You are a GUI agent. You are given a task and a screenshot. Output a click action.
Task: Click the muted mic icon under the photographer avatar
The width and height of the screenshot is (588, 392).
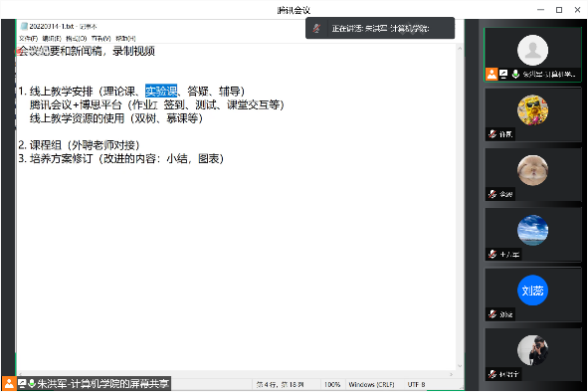click(492, 374)
